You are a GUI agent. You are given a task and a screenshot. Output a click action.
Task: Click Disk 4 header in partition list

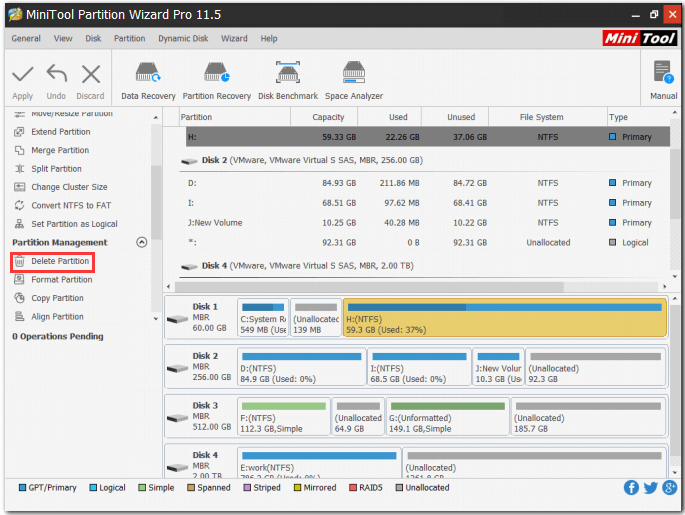click(x=307, y=266)
